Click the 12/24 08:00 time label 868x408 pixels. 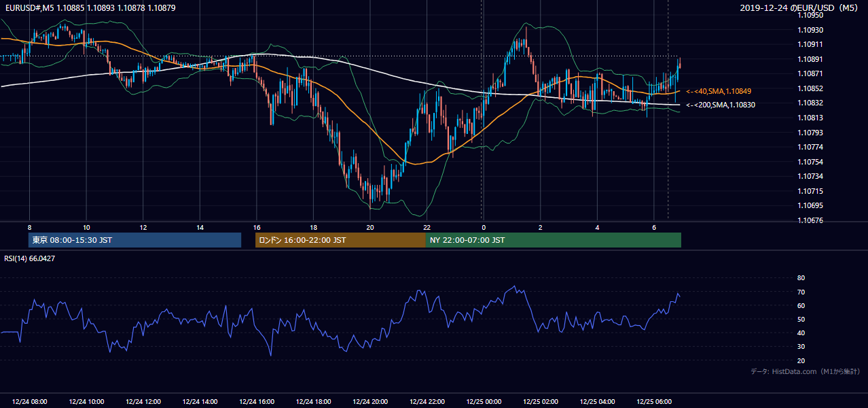(30, 402)
